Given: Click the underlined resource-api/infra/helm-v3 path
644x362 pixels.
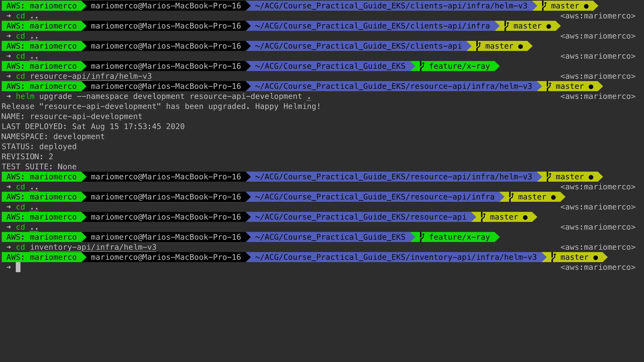Looking at the screenshot, I should [91, 76].
